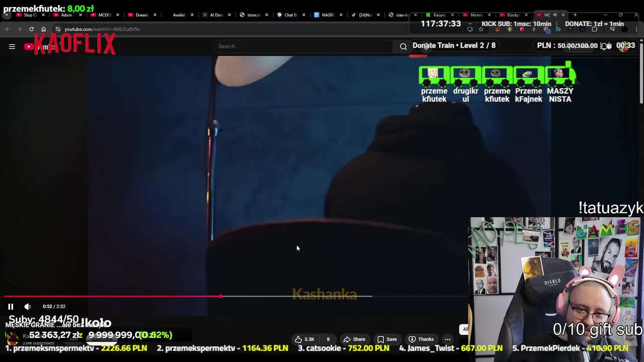644x362 pixels.
Task: Close the 'Blackp' tab
Action: pyautogui.click(x=526, y=15)
